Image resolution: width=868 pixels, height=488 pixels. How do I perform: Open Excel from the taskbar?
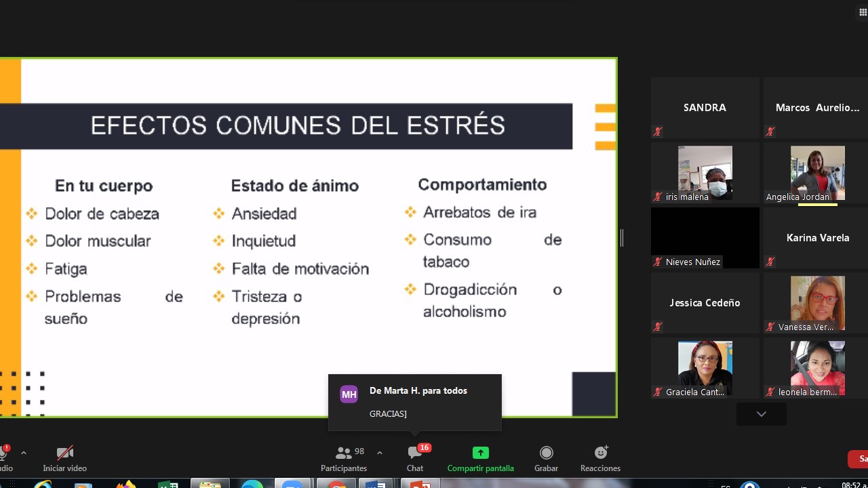168,484
